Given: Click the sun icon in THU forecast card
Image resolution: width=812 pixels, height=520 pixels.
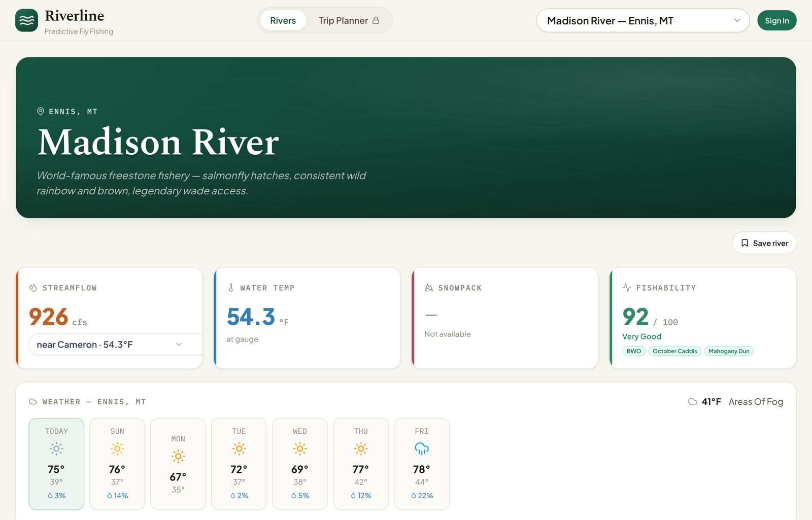Looking at the screenshot, I should click(x=361, y=448).
